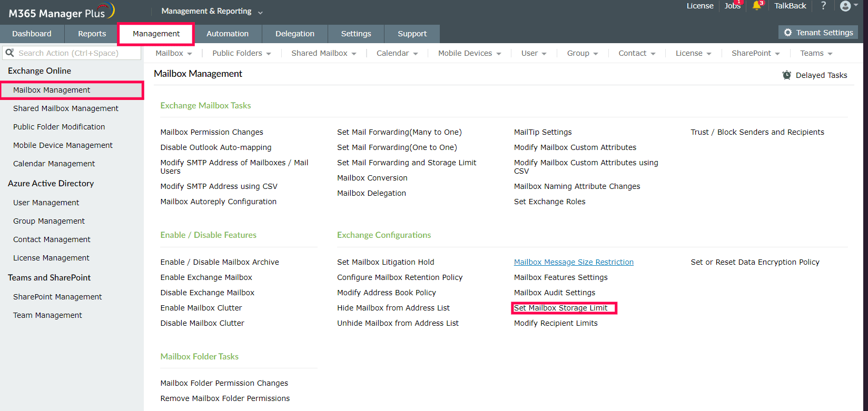The height and width of the screenshot is (411, 868).
Task: Click the TalkBack link
Action: [790, 6]
